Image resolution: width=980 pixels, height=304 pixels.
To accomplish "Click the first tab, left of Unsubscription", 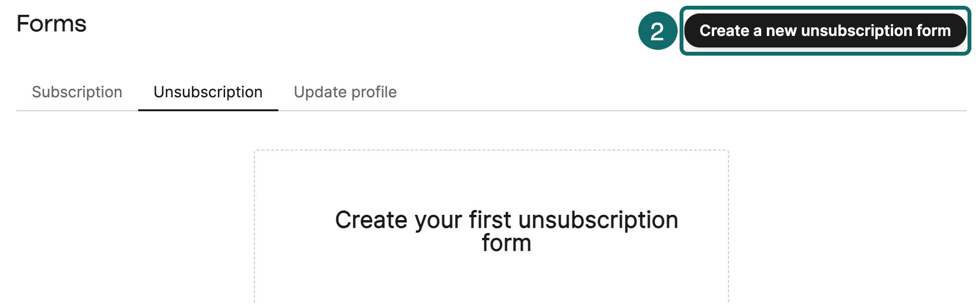I will [77, 92].
